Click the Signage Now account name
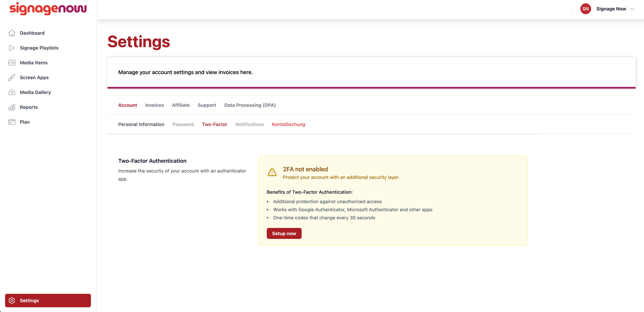This screenshot has height=312, width=644. click(611, 9)
